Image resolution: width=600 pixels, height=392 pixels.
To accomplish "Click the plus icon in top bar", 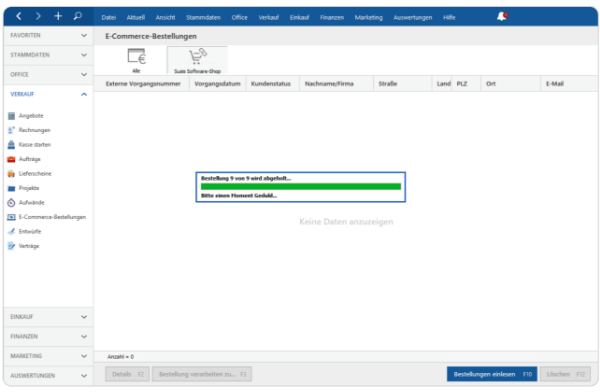I will point(58,16).
